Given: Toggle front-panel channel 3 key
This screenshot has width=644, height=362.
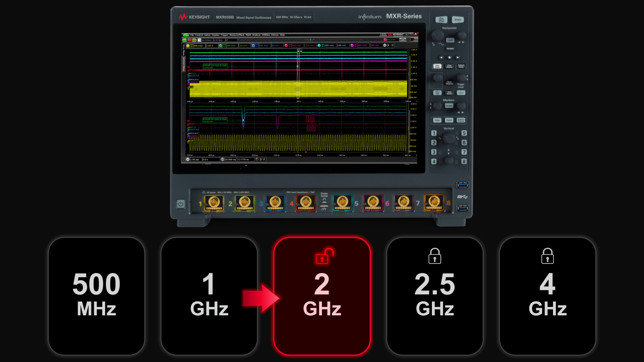Looking at the screenshot, I should click(x=433, y=152).
